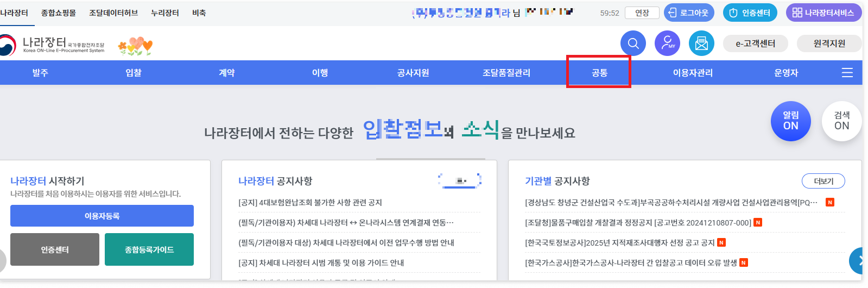Click 더보기 in 기관별 공지사항
Screen dimensions: 868x288
tap(823, 181)
